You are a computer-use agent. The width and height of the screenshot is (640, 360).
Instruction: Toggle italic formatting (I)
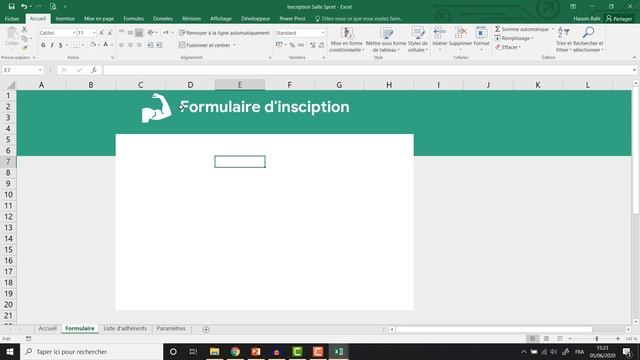pos(52,45)
